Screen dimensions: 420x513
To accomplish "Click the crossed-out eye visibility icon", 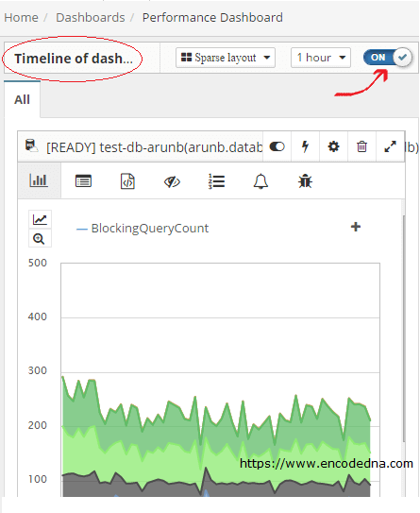I will 172,181.
